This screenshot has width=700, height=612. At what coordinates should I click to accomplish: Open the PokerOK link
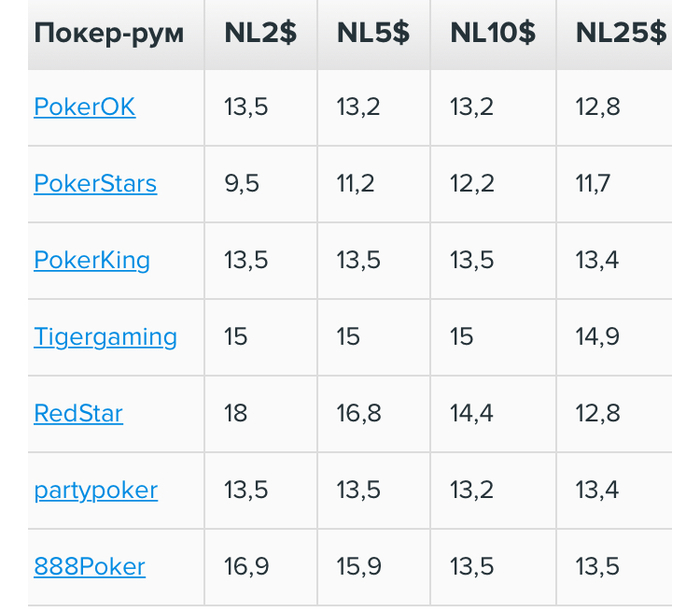[x=84, y=107]
